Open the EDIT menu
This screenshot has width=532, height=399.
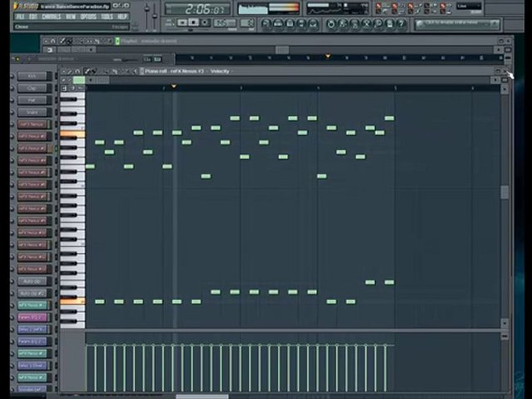[33, 17]
